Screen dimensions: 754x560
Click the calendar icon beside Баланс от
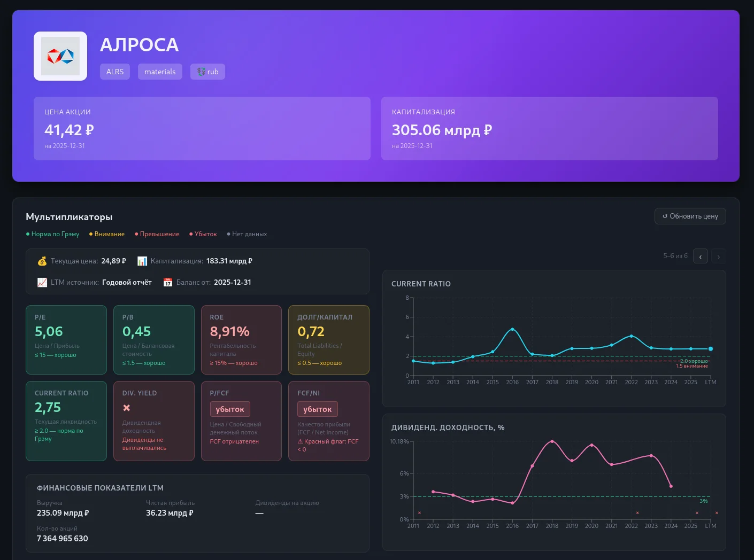168,282
